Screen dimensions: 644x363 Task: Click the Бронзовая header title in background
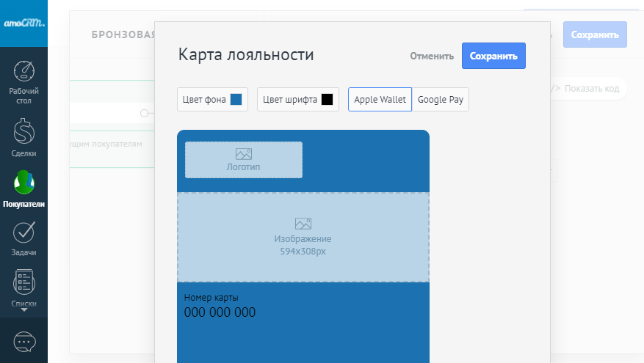point(123,34)
